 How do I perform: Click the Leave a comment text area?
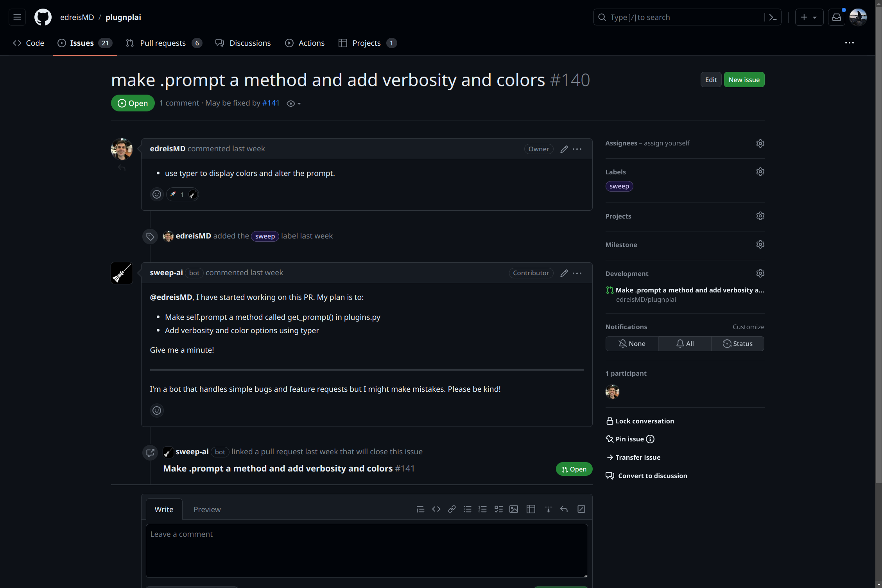tap(367, 551)
